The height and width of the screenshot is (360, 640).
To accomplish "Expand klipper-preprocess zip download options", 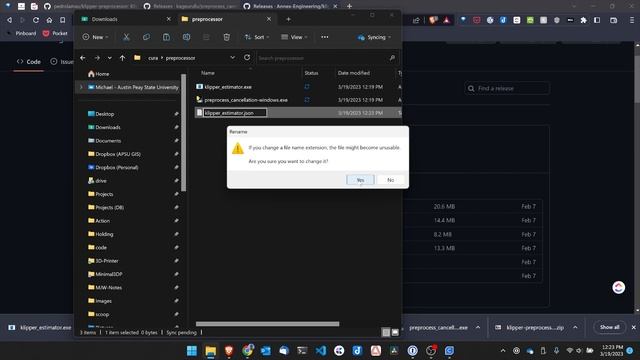I will click(x=575, y=327).
